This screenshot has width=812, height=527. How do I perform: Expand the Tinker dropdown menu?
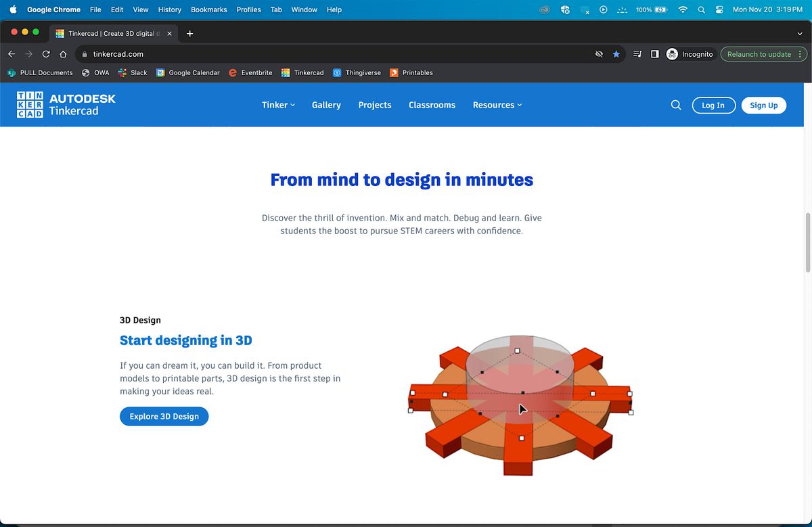pyautogui.click(x=277, y=105)
